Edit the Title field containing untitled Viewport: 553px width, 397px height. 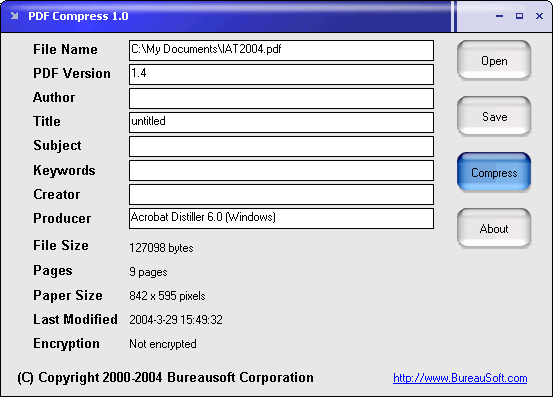coord(281,122)
